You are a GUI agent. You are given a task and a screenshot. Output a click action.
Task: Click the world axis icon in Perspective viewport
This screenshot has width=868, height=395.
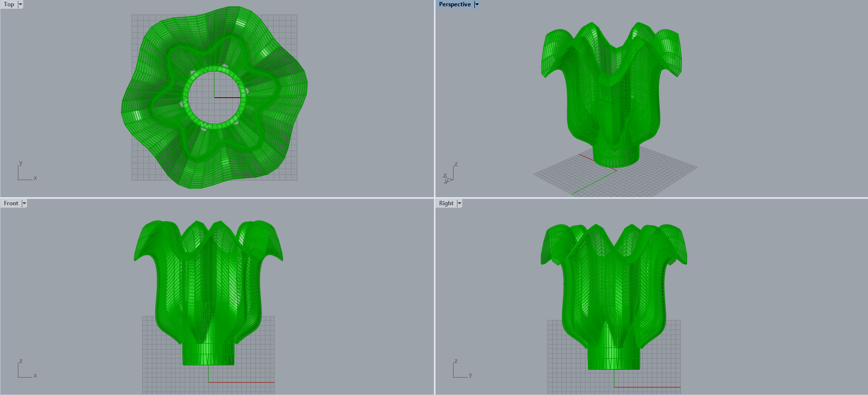(x=450, y=174)
